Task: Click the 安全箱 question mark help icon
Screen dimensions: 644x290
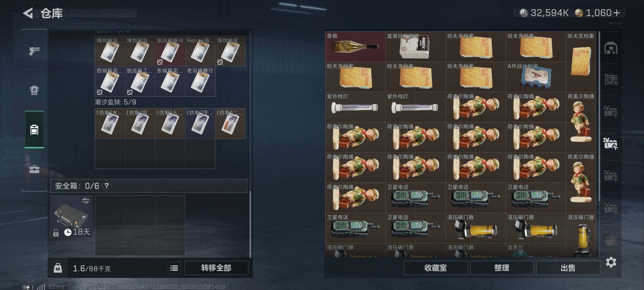Action: point(107,186)
